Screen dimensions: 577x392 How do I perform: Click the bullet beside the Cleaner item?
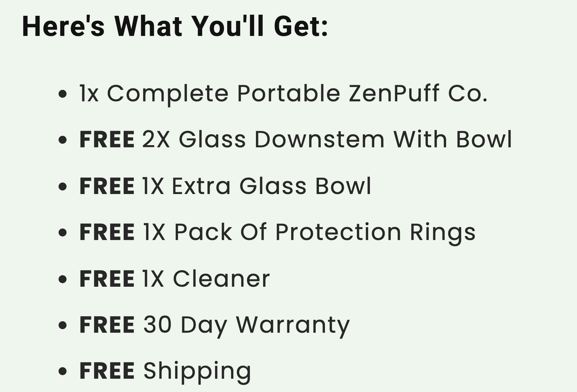(x=63, y=279)
